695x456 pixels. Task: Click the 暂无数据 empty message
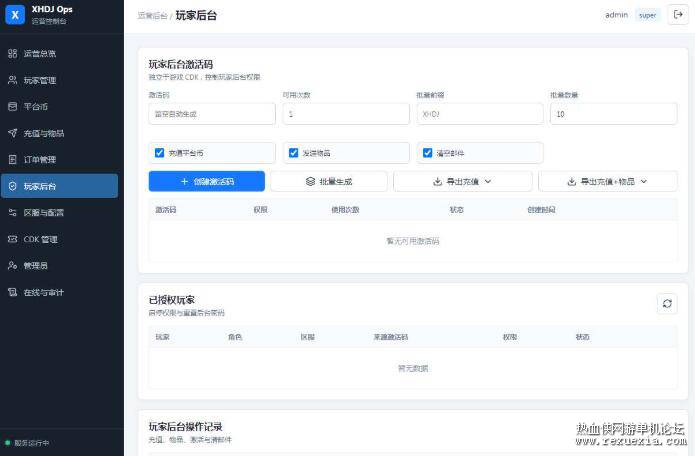pos(413,368)
